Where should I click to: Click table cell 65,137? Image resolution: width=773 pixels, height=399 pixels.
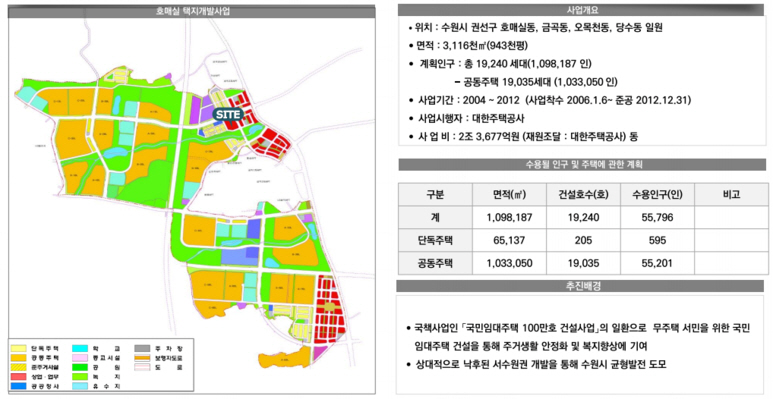click(x=509, y=240)
